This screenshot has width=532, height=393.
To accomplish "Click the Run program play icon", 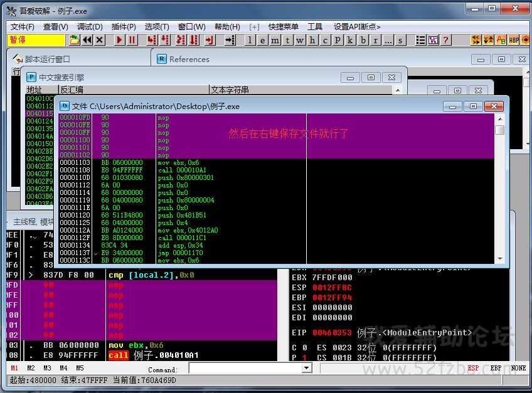I will (x=119, y=40).
